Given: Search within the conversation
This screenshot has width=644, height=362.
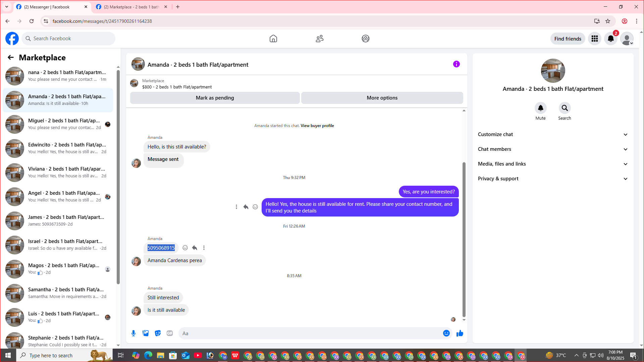Looking at the screenshot, I should (565, 108).
